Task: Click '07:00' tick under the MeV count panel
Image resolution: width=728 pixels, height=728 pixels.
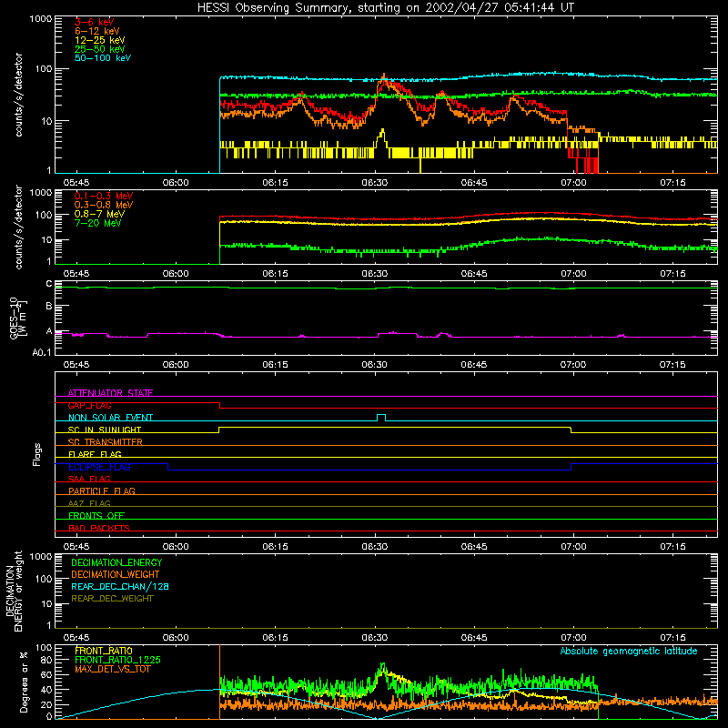Action: 573,274
